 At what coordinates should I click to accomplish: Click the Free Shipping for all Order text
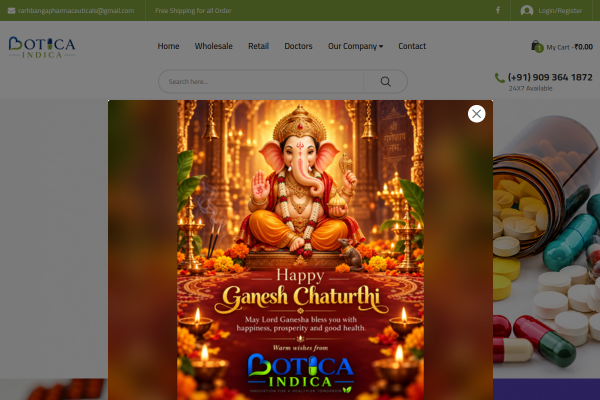tap(193, 11)
